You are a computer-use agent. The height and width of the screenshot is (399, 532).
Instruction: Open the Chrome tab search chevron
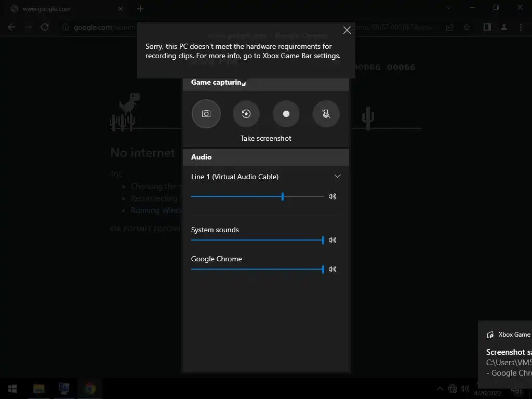pos(448,7)
